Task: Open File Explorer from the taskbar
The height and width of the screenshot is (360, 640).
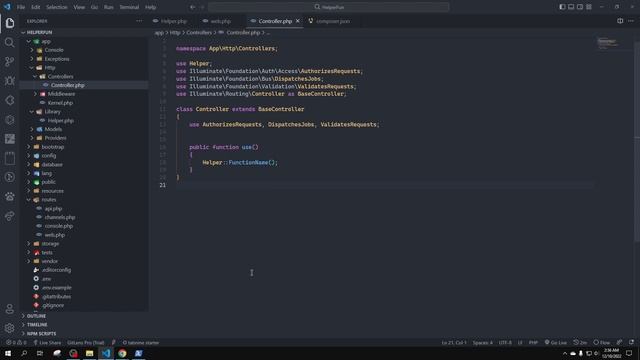Action: coord(89,353)
